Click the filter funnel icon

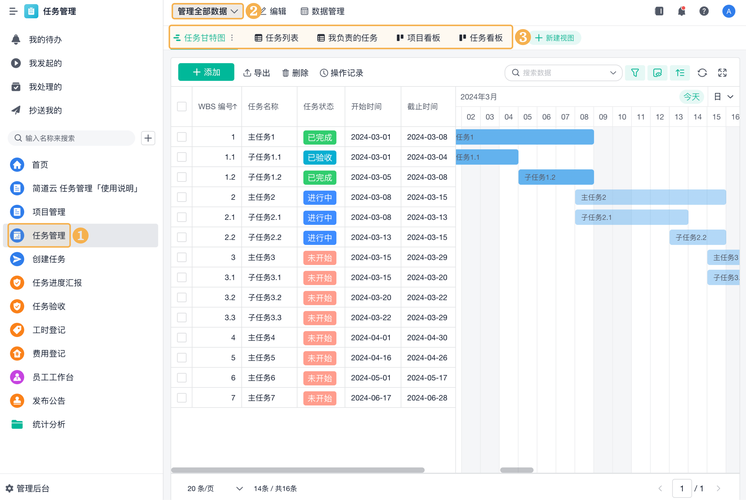(635, 73)
